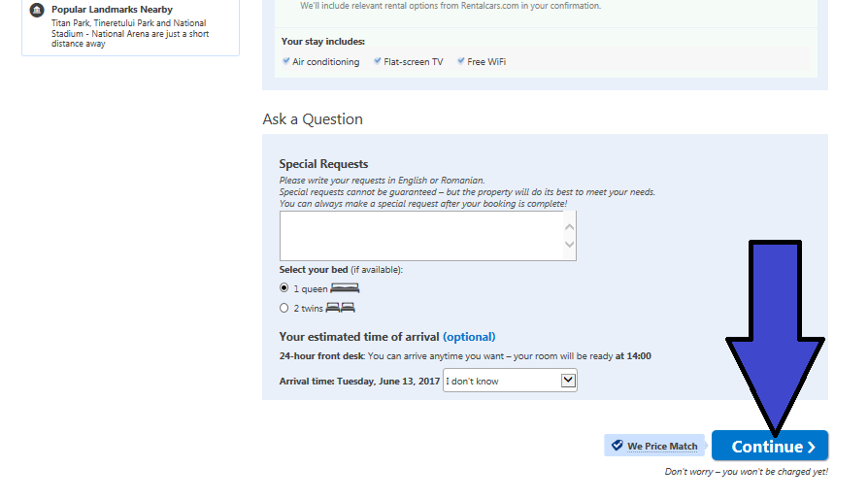Viewport: 868px width, 500px height.
Task: Click the twin beds icon
Action: 341,308
